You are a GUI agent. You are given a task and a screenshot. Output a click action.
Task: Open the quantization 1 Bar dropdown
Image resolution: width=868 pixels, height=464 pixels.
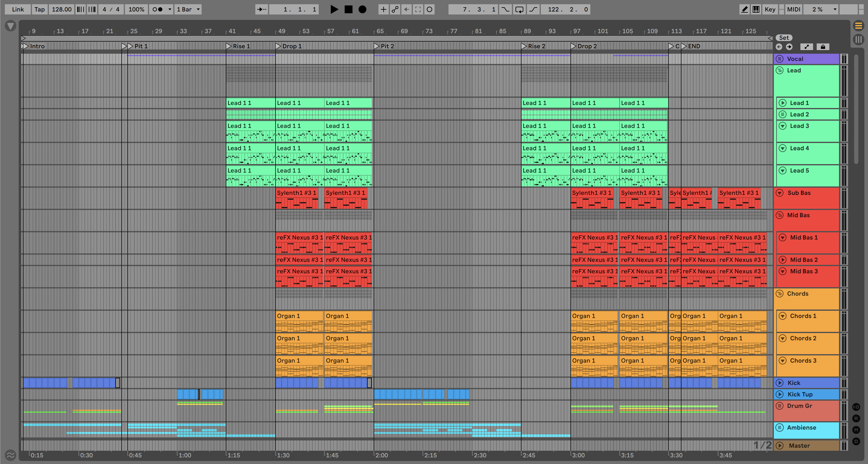188,9
